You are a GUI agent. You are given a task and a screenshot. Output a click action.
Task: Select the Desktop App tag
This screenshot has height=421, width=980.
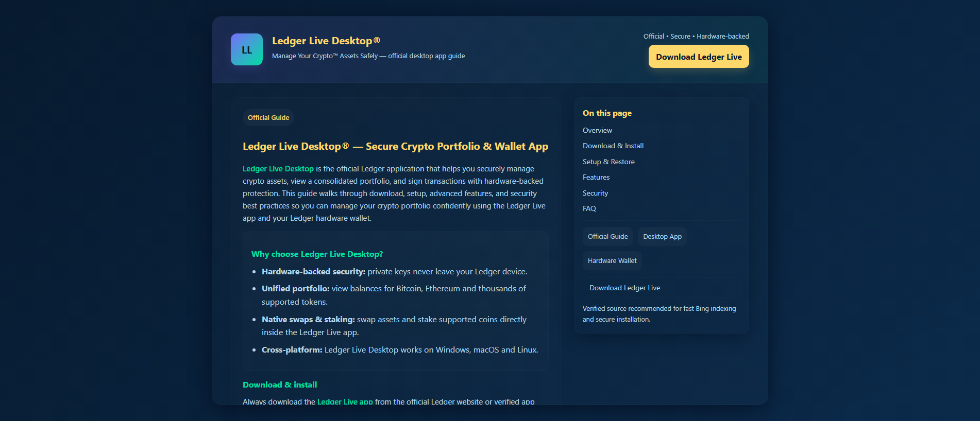pos(662,236)
